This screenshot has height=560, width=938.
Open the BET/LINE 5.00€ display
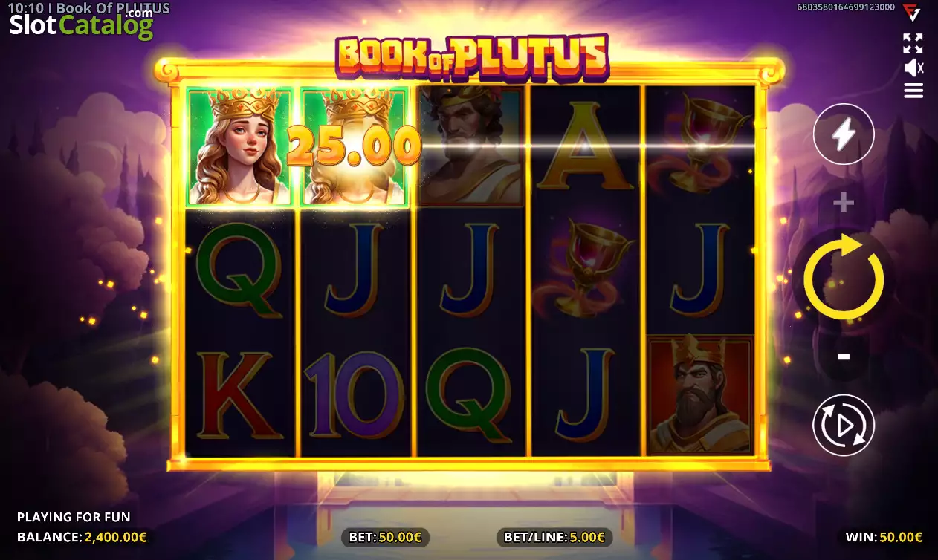pos(554,537)
